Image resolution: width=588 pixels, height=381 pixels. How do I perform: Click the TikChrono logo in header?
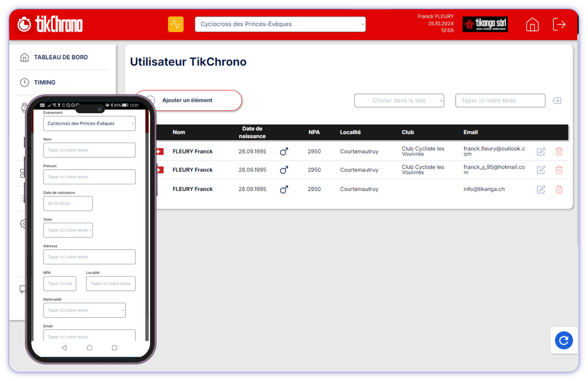click(x=50, y=24)
